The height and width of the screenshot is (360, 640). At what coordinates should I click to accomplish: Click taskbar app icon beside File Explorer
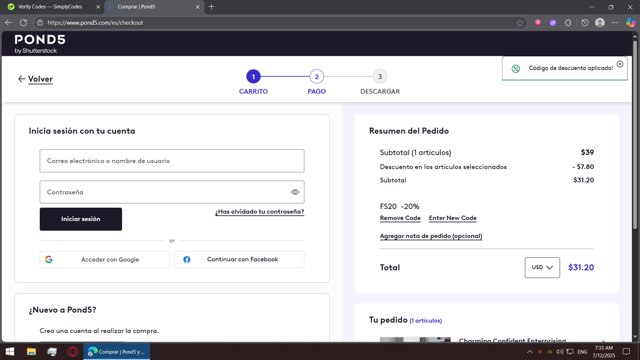(52, 351)
